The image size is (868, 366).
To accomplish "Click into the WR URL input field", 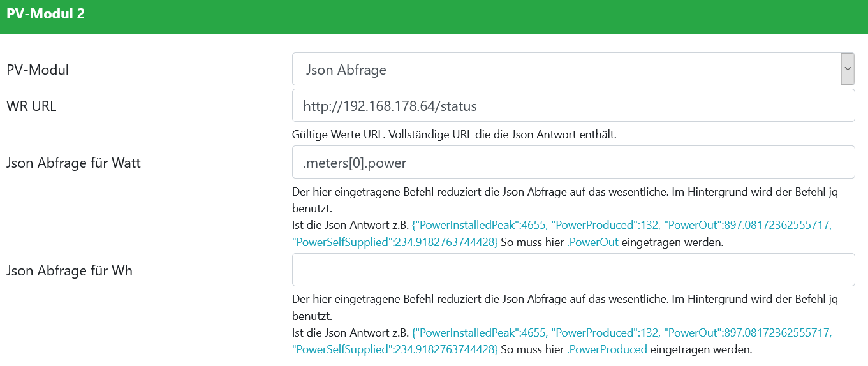I will tap(573, 106).
